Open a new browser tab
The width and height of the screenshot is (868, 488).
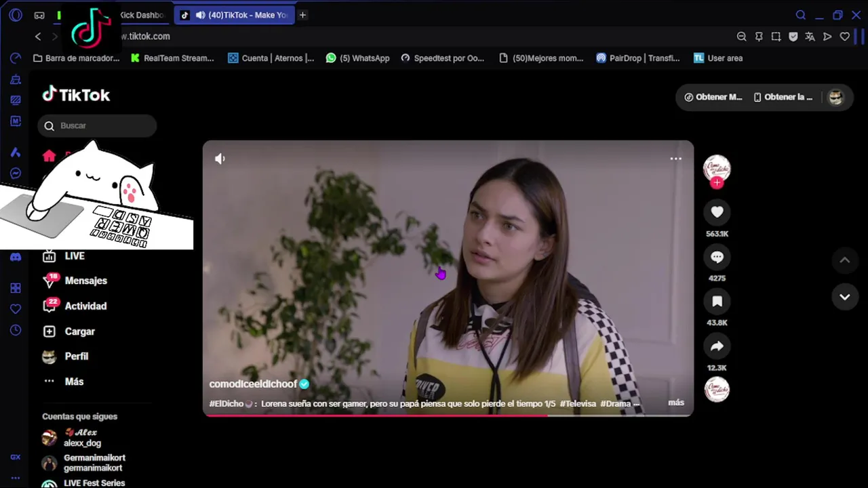coord(302,15)
